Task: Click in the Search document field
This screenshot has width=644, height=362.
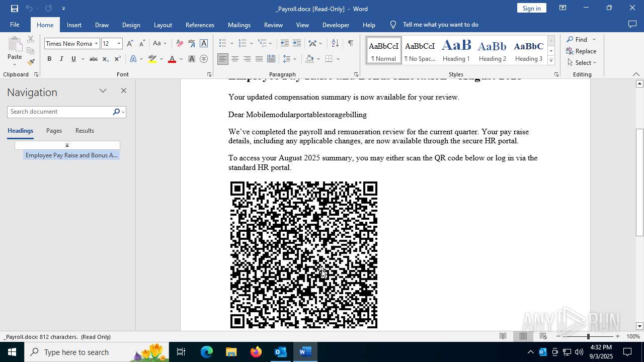Action: 60,112
